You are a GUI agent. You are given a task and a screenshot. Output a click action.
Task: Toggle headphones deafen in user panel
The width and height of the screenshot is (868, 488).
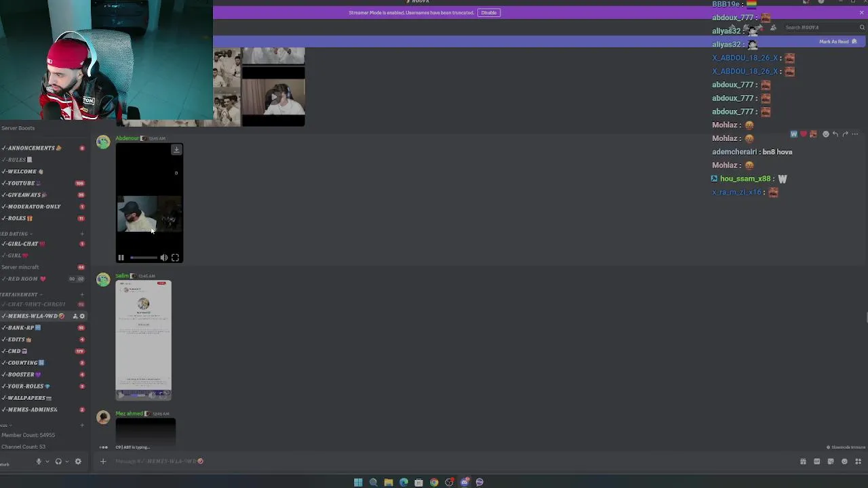tap(58, 462)
